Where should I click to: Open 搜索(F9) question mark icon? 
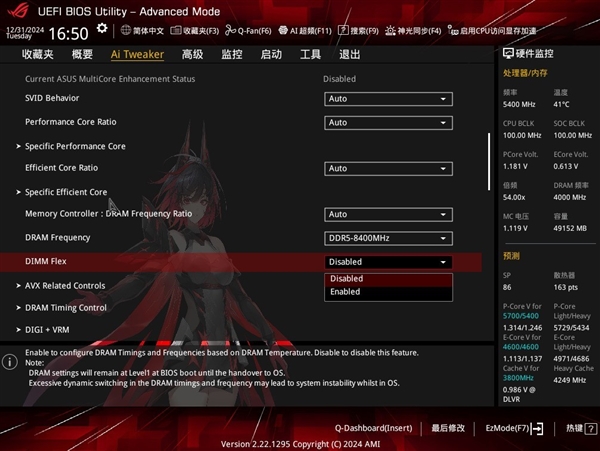[x=343, y=30]
